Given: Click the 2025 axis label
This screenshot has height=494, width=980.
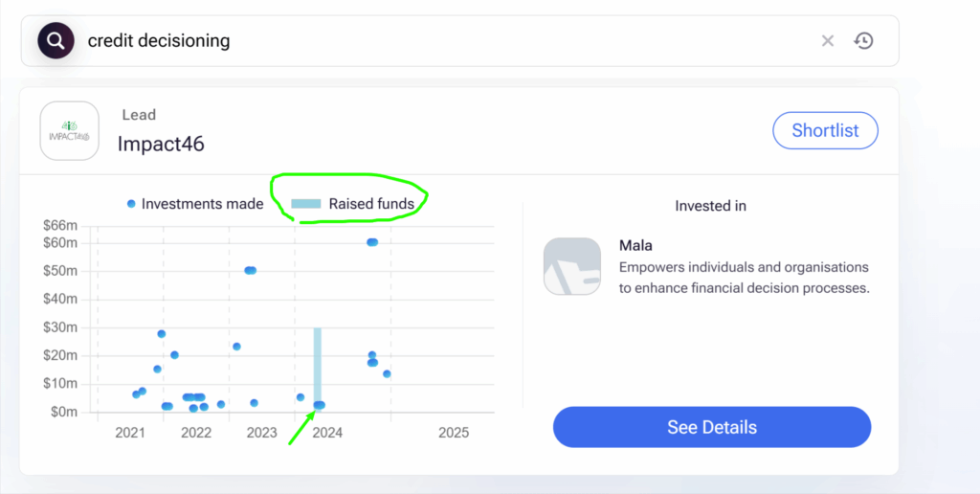Looking at the screenshot, I should [453, 433].
